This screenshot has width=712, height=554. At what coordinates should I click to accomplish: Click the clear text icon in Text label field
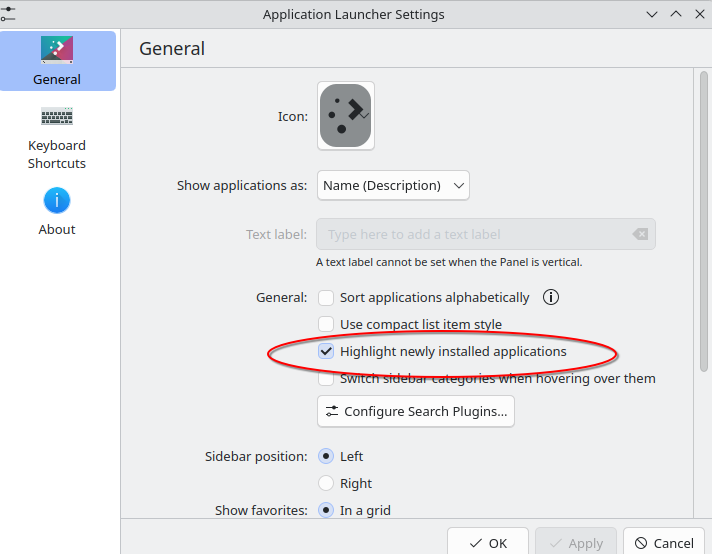pos(639,234)
